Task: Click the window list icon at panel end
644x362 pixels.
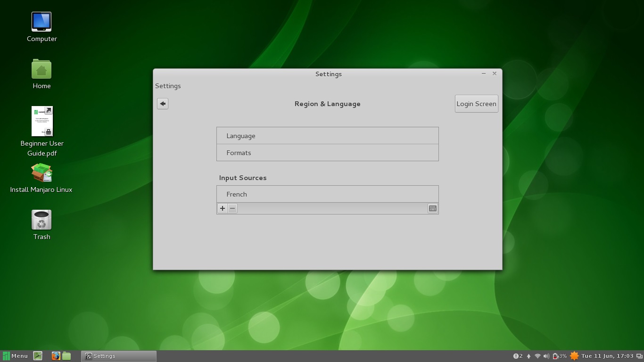Action: click(639, 356)
